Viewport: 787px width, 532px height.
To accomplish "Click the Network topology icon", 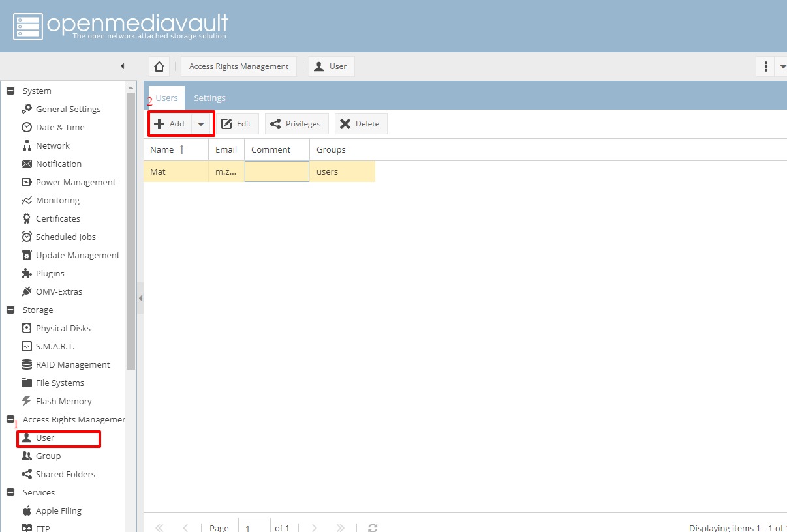I will 27,145.
